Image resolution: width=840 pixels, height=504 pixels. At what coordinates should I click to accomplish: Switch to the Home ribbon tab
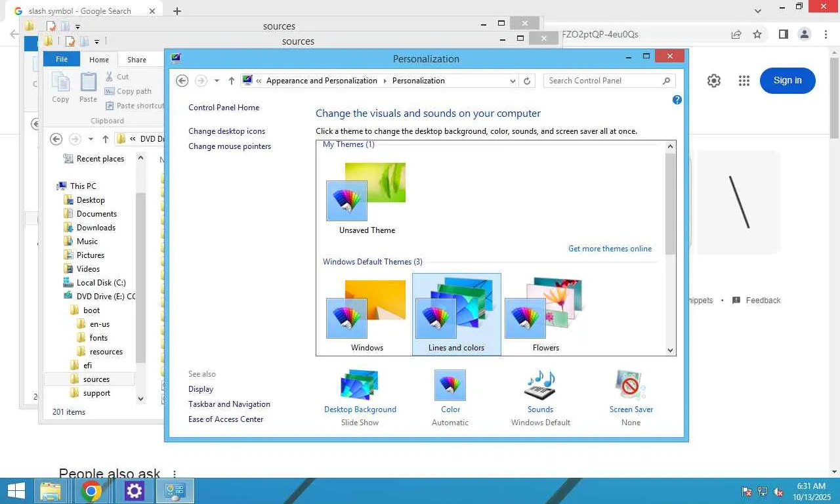99,60
